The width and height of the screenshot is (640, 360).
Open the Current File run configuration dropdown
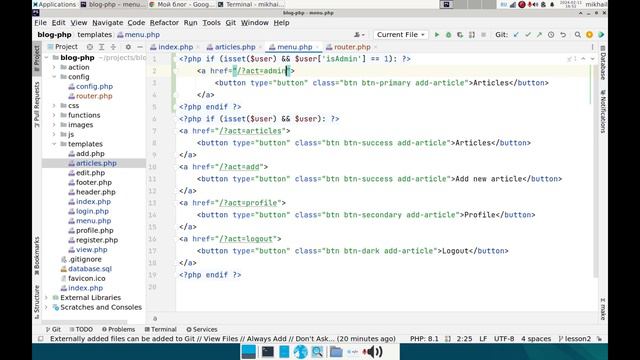click(x=400, y=35)
